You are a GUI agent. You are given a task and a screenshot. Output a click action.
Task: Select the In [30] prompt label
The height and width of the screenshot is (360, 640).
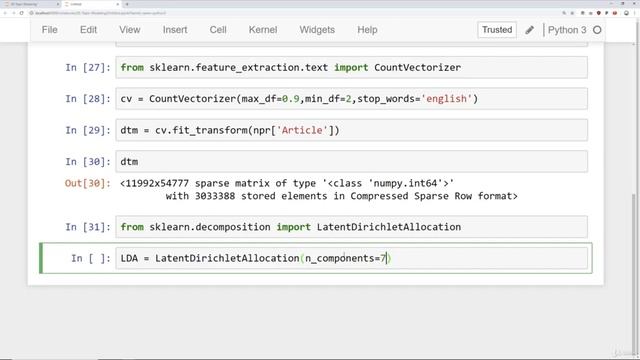click(x=88, y=162)
